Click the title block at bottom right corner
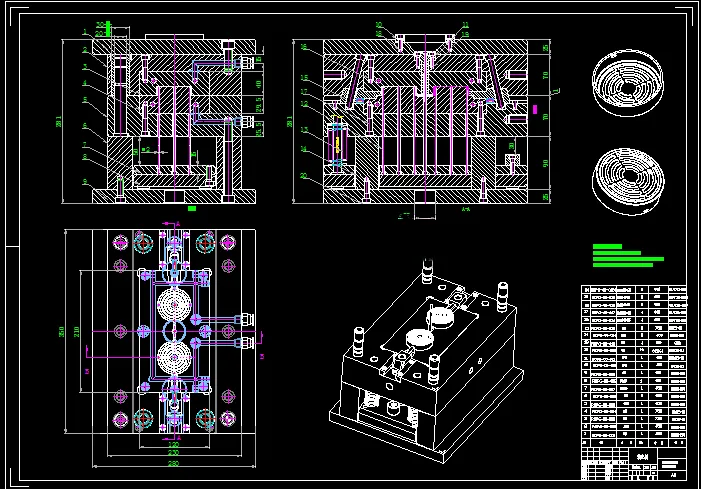The width and height of the screenshot is (701, 489). [633, 463]
